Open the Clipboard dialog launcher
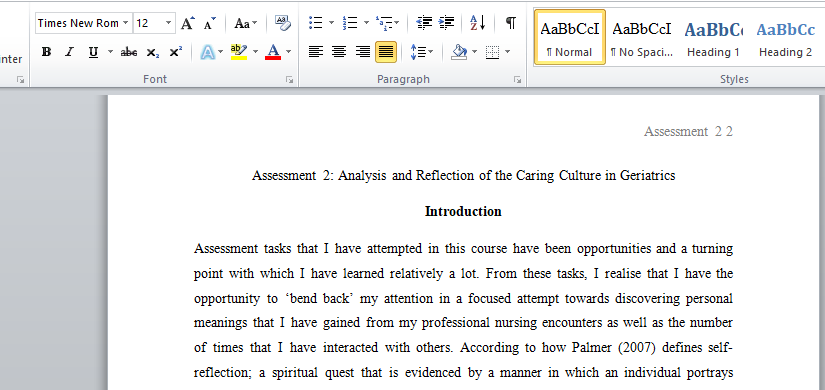 20,79
